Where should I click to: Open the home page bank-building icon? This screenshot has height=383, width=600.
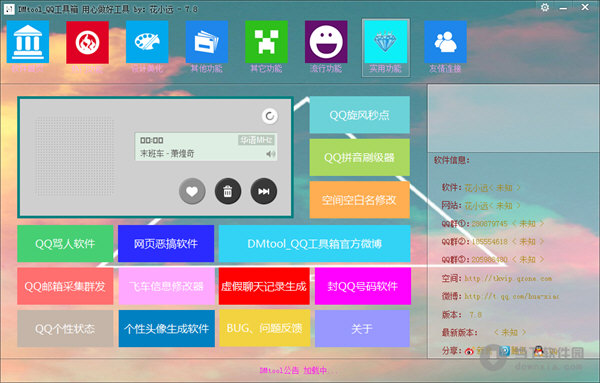click(28, 42)
